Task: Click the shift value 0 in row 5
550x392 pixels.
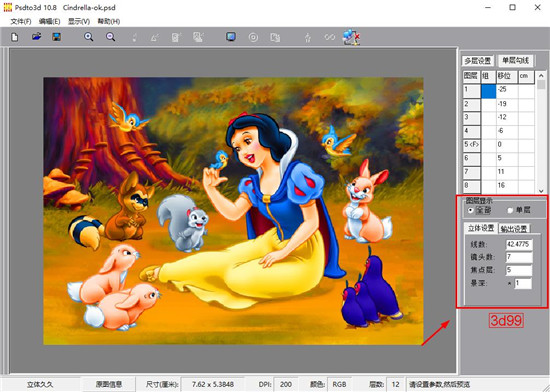Action: (507, 145)
